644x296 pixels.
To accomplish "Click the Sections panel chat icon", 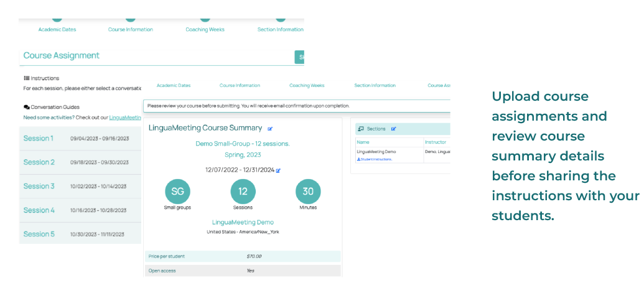I will coord(361,129).
